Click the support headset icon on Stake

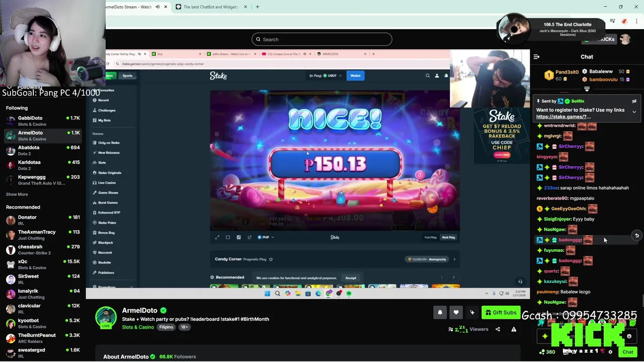[x=520, y=282]
